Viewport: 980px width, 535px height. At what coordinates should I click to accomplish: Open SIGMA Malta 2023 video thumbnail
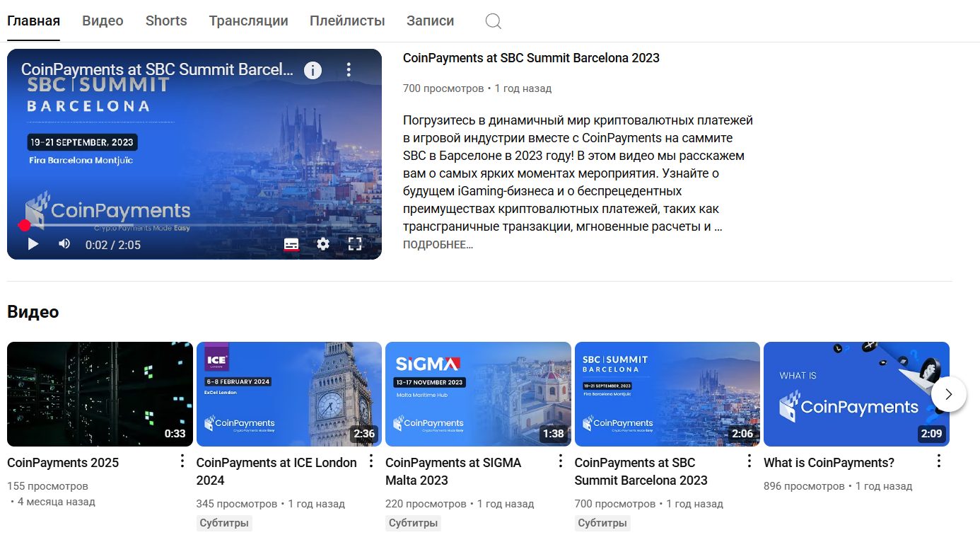[x=478, y=394]
